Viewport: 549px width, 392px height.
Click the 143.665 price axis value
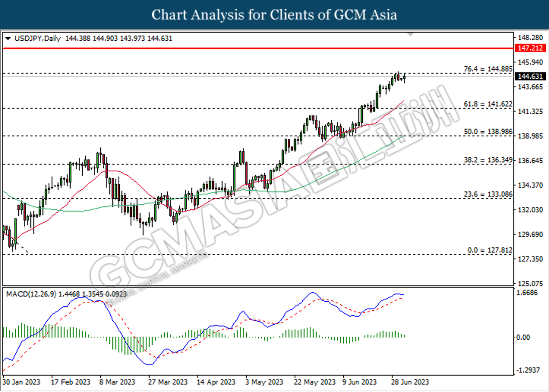click(530, 87)
